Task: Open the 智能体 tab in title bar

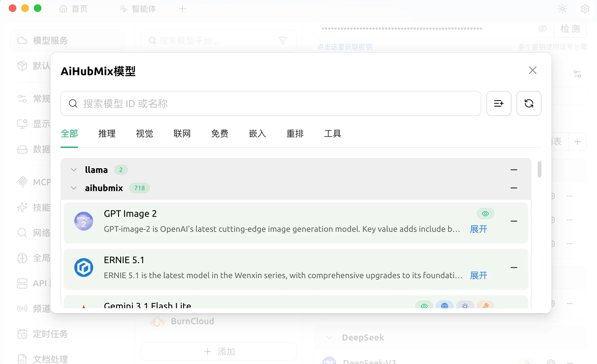Action: pos(138,9)
